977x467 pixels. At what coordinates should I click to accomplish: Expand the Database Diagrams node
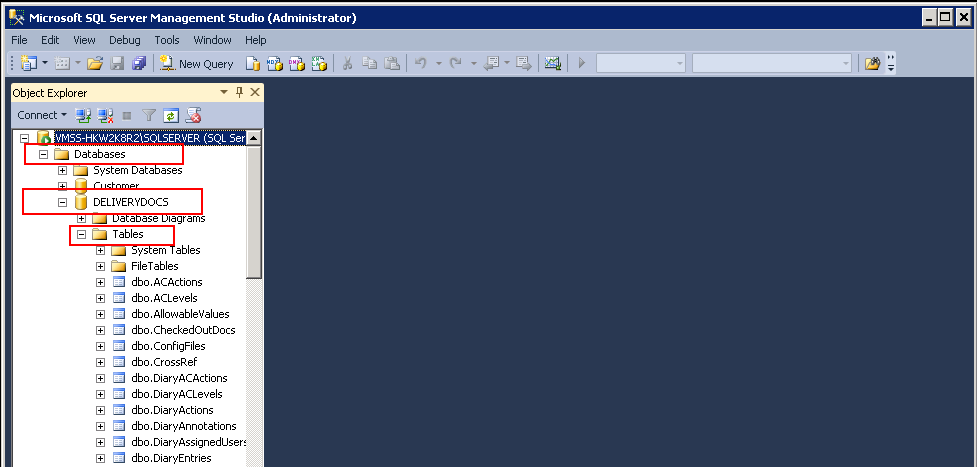81,218
